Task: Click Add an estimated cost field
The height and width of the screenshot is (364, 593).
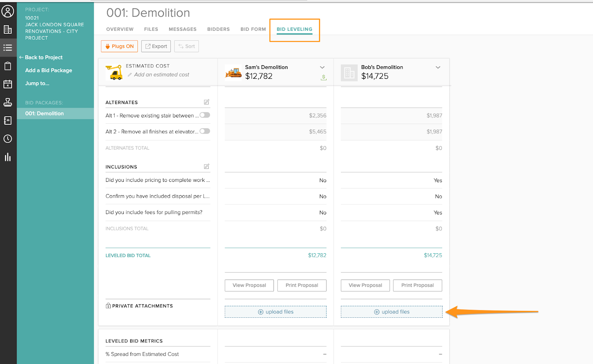Action: [x=162, y=75]
